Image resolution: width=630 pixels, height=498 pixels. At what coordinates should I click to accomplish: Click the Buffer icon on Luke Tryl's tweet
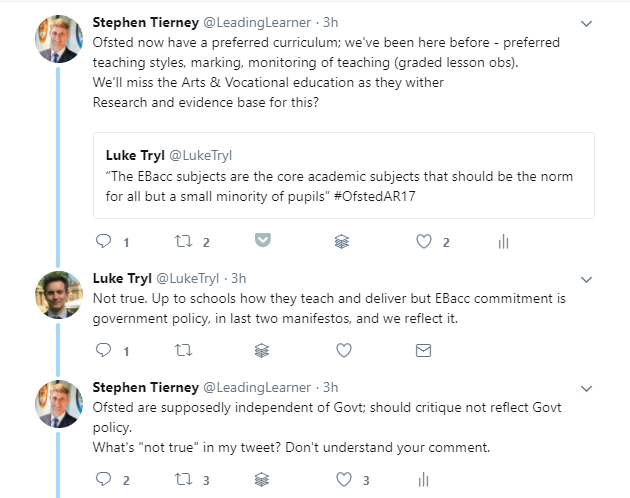(x=262, y=351)
